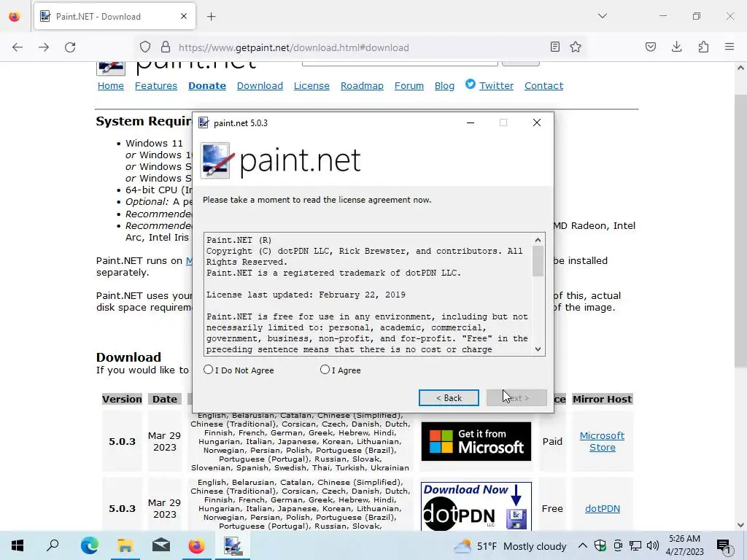The width and height of the screenshot is (747, 560).
Task: Open the weather widget showing 51°F
Action: click(510, 546)
